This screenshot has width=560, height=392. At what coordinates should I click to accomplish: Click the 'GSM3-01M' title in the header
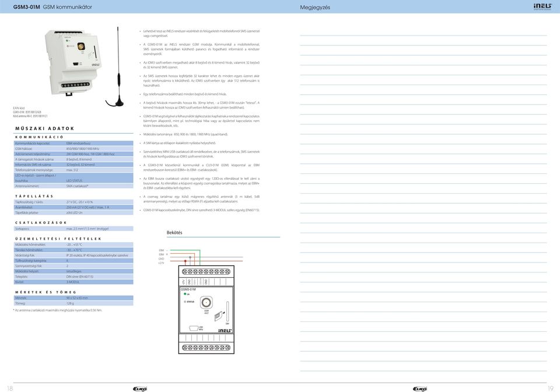(x=26, y=7)
